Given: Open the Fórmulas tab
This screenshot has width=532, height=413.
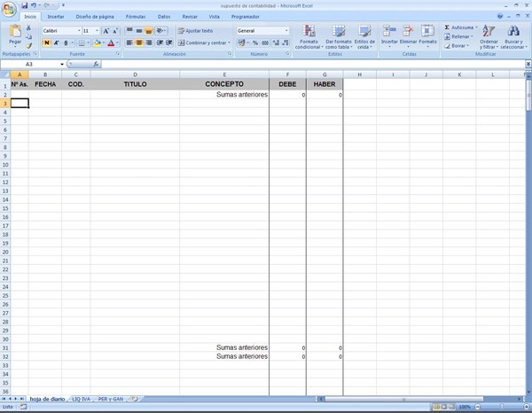Looking at the screenshot, I should [136, 17].
